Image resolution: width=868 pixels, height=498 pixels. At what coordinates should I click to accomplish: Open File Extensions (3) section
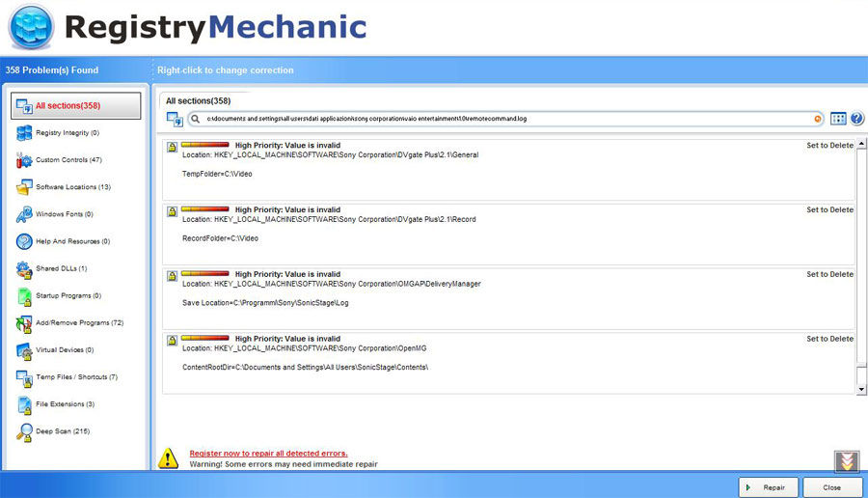pos(65,404)
